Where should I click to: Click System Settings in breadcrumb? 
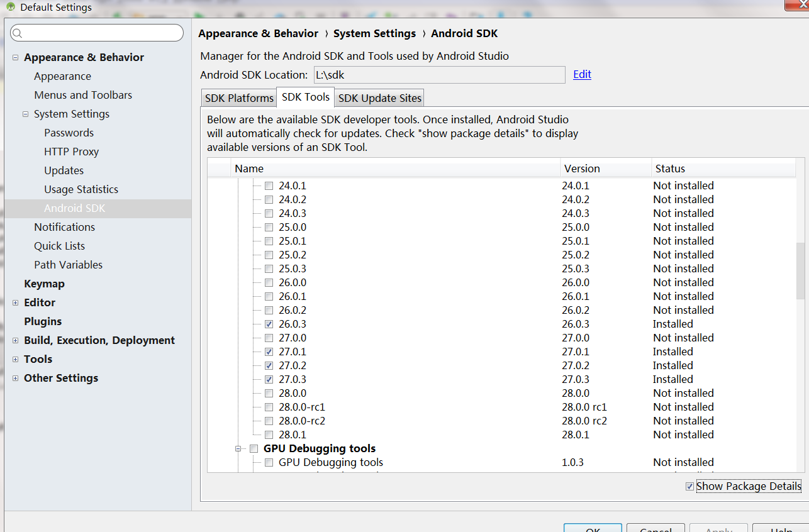(374, 33)
